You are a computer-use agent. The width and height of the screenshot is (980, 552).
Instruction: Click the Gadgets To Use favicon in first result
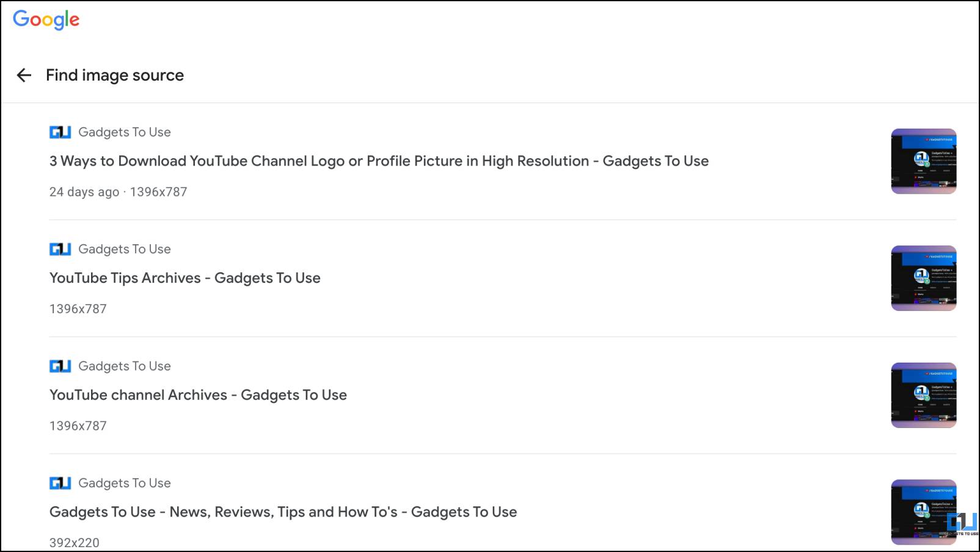coord(60,132)
